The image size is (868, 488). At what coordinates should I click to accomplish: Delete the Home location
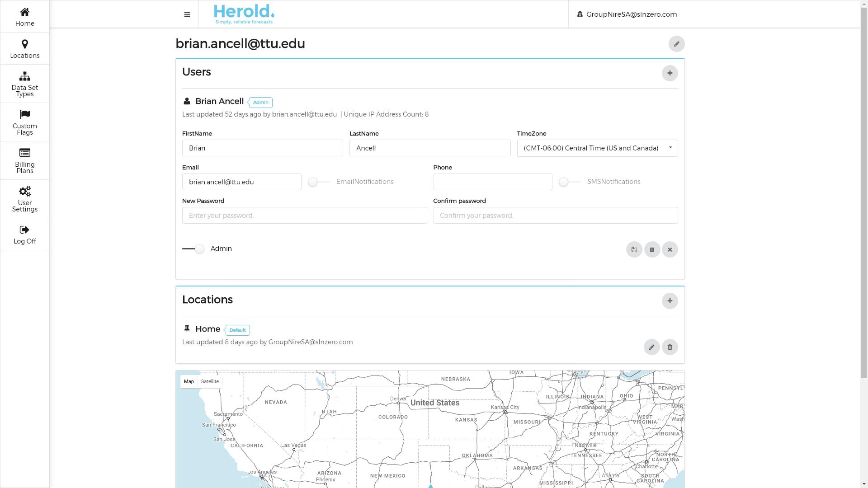[x=670, y=347]
